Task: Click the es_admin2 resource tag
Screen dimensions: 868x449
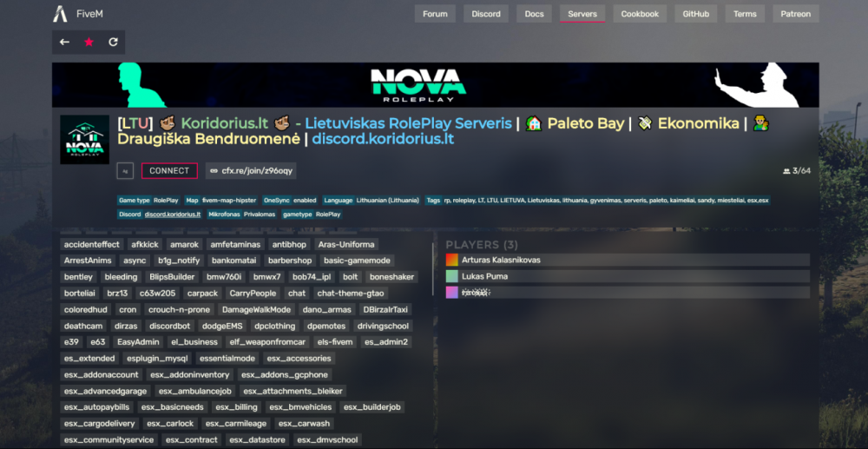Action: [386, 342]
